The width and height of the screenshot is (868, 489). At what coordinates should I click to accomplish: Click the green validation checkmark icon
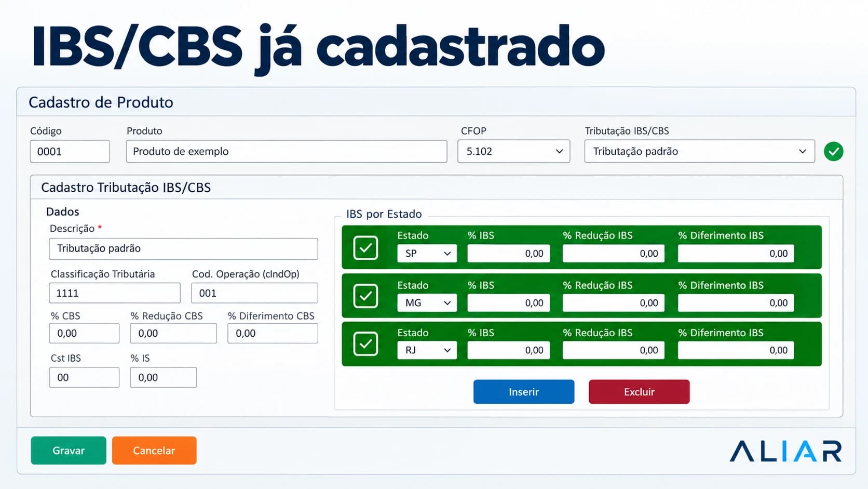click(833, 151)
